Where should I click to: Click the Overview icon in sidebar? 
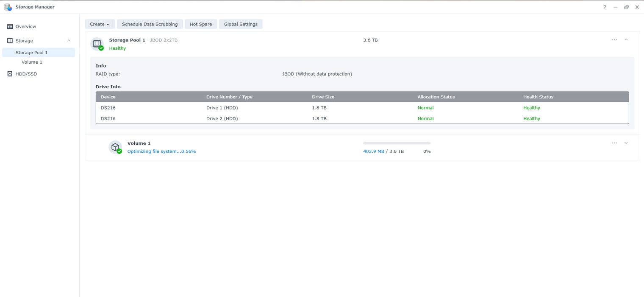coord(10,26)
